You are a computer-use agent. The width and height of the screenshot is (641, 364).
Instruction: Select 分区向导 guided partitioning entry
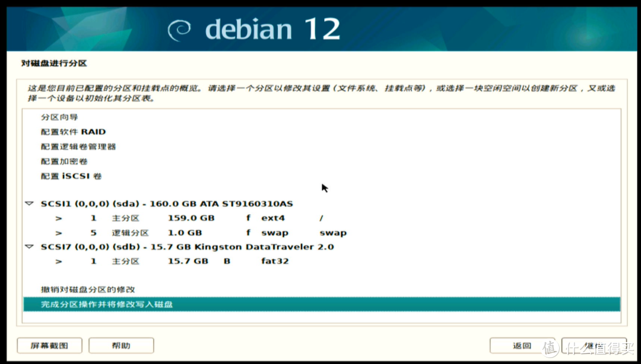[59, 117]
